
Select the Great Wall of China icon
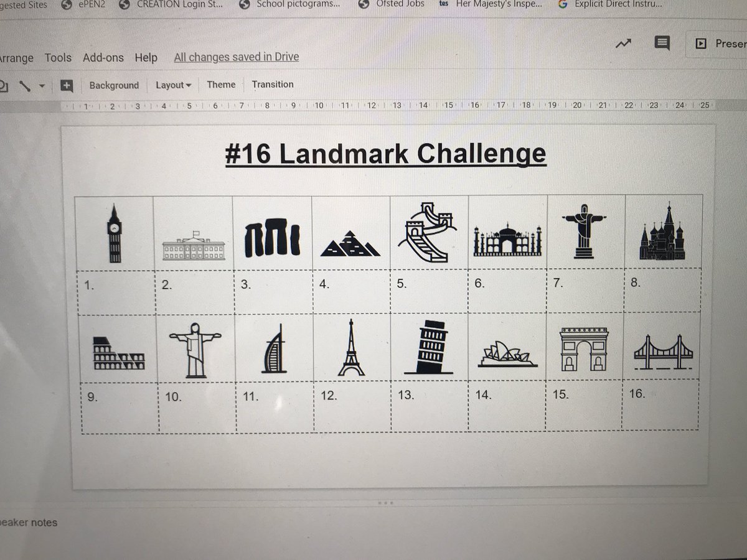coord(428,231)
